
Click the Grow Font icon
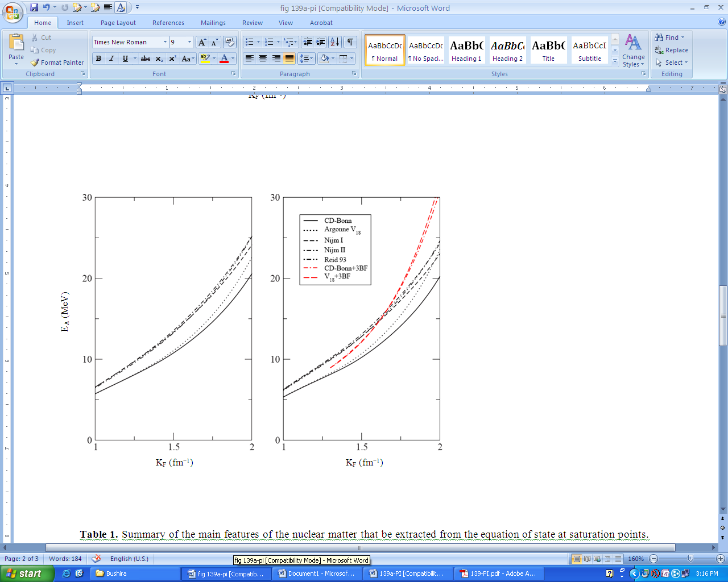202,42
